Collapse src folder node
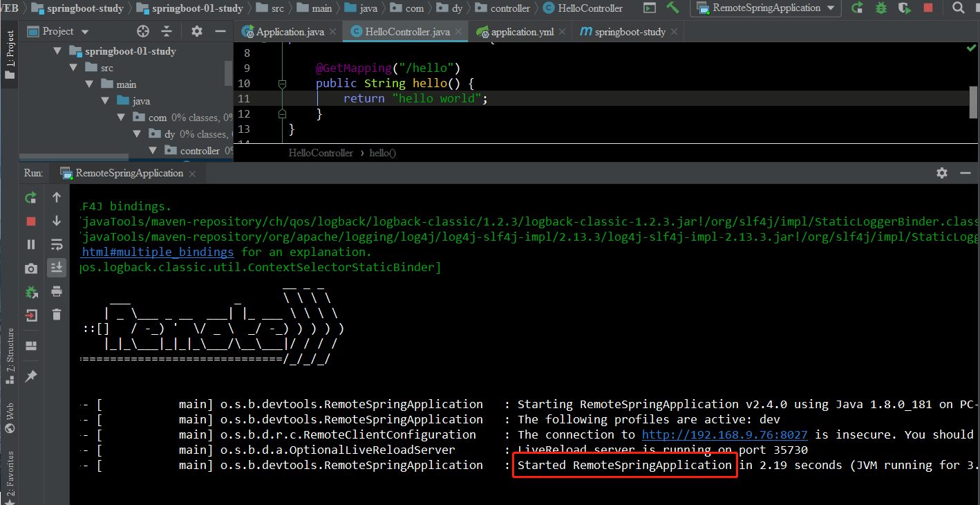Screen dimensions: 980x505 click(x=73, y=68)
